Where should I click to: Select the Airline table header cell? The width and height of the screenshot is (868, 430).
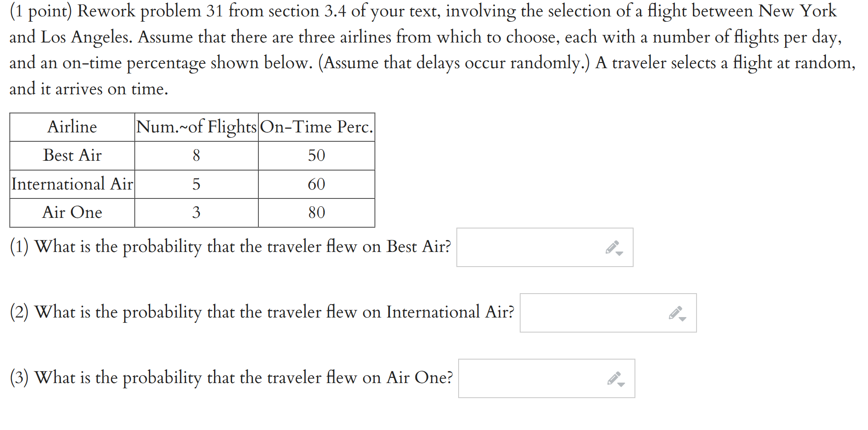(72, 127)
